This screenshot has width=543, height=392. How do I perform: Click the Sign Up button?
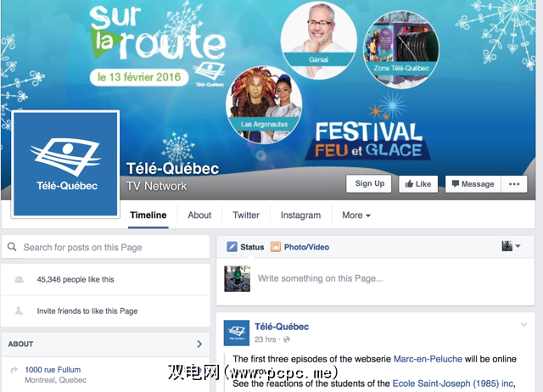pyautogui.click(x=369, y=183)
